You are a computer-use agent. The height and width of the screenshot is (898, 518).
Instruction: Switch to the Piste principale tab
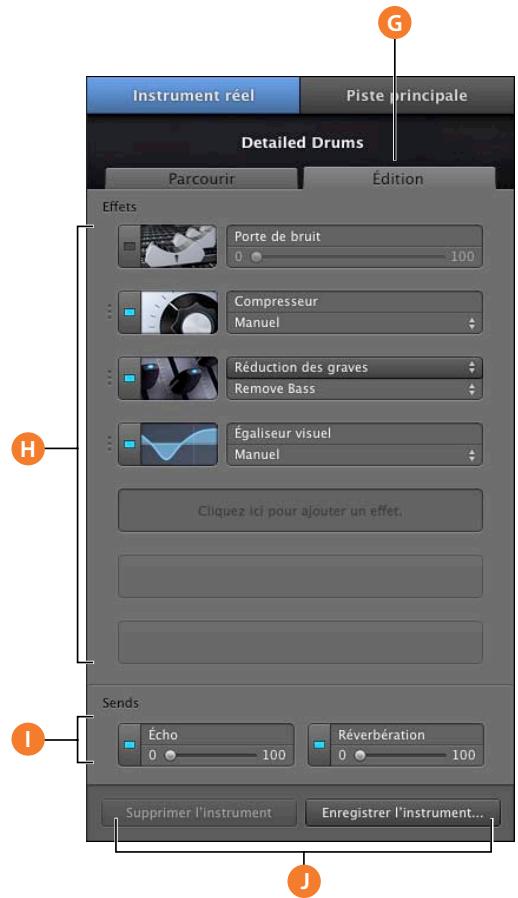[x=407, y=96]
